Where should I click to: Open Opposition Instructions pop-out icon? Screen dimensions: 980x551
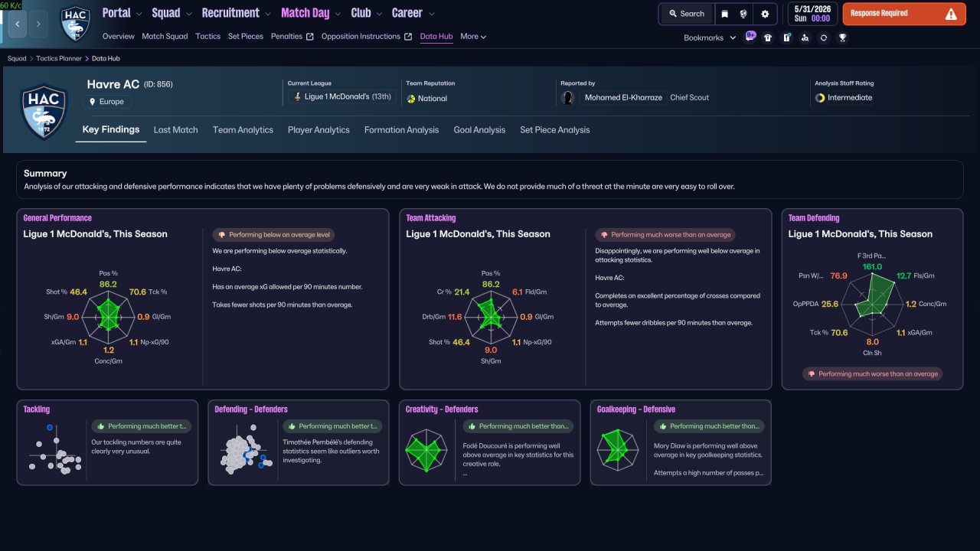pos(408,37)
